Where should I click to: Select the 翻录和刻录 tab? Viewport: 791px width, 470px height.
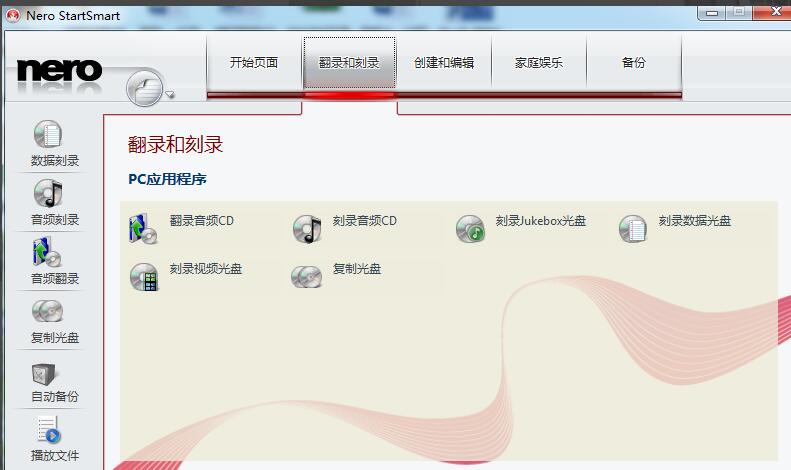349,63
